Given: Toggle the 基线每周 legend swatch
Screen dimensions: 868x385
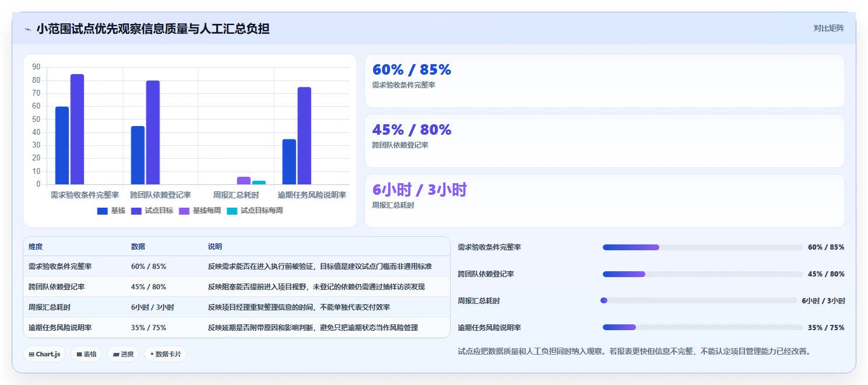Looking at the screenshot, I should [184, 211].
